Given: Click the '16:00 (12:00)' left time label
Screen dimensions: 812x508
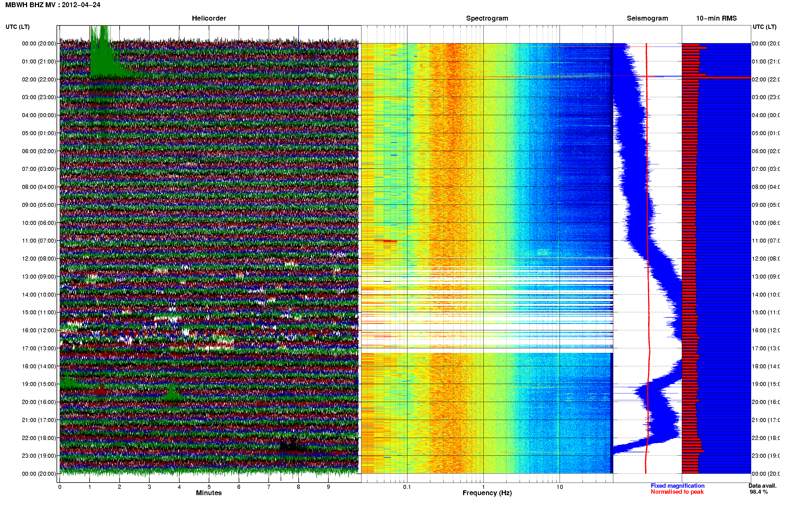Looking at the screenshot, I should 39,330.
